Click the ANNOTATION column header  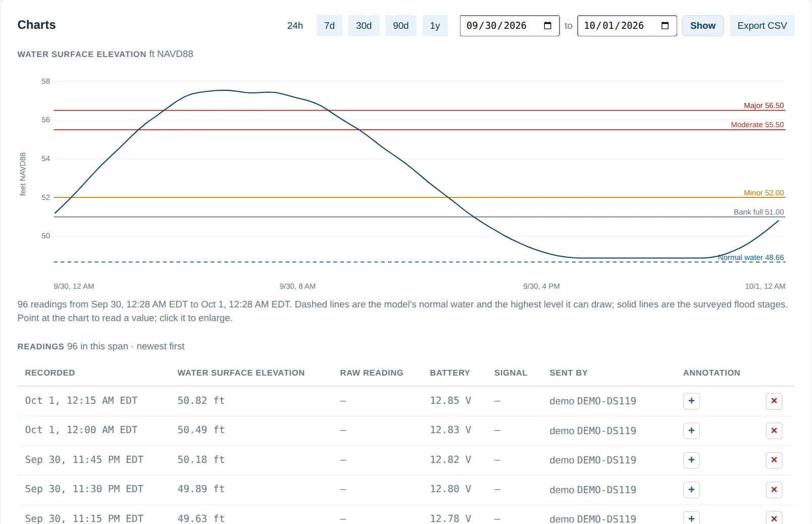click(712, 373)
